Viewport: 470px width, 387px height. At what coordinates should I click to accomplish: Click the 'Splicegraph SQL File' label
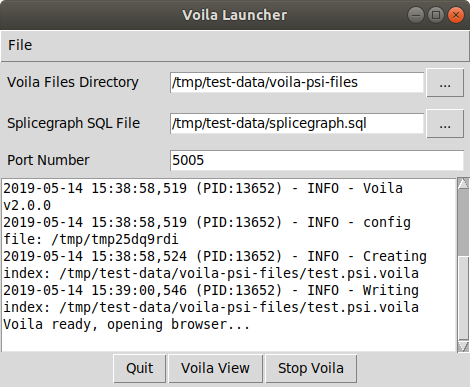[x=74, y=123]
